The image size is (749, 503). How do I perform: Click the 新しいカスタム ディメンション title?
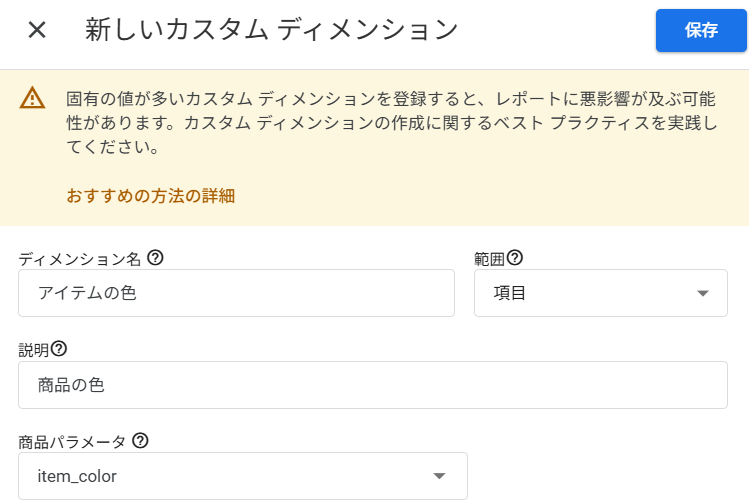(271, 30)
